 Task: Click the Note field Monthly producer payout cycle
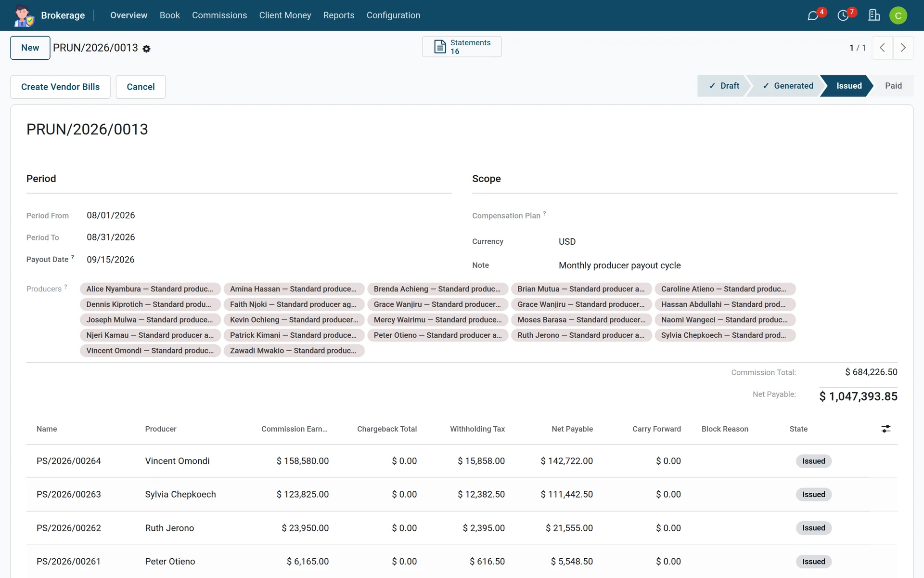[x=620, y=265]
